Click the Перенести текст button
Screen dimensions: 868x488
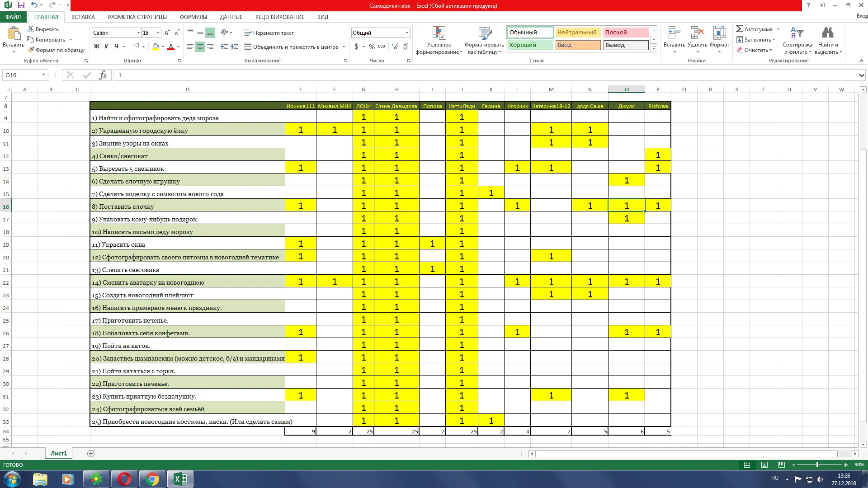(269, 33)
